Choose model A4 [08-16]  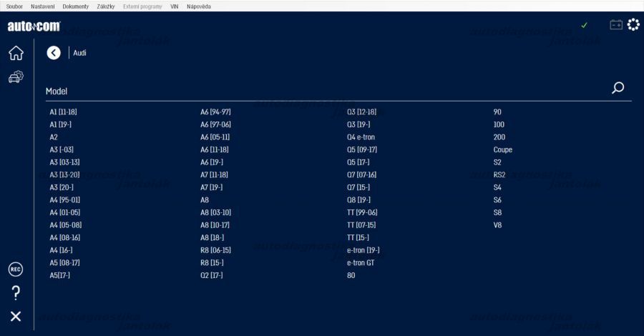click(x=65, y=237)
